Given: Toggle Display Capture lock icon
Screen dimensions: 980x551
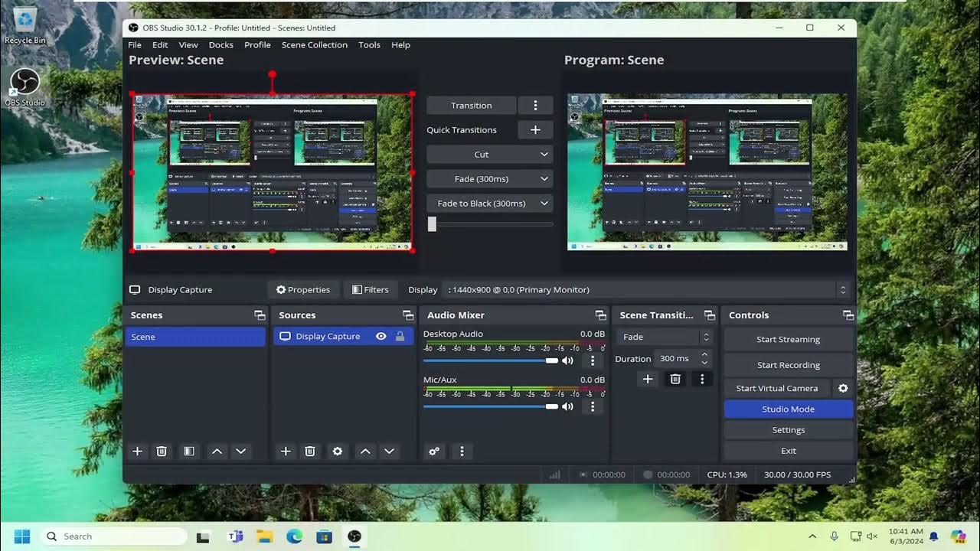Looking at the screenshot, I should tap(400, 336).
